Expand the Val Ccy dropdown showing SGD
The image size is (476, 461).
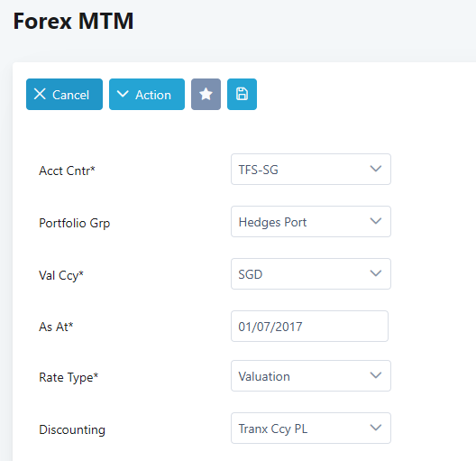(311, 273)
